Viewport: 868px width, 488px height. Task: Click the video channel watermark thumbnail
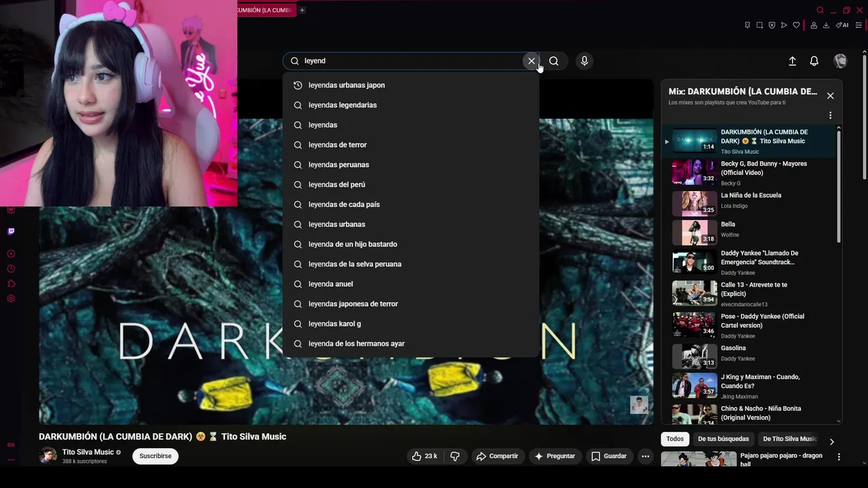pyautogui.click(x=639, y=405)
